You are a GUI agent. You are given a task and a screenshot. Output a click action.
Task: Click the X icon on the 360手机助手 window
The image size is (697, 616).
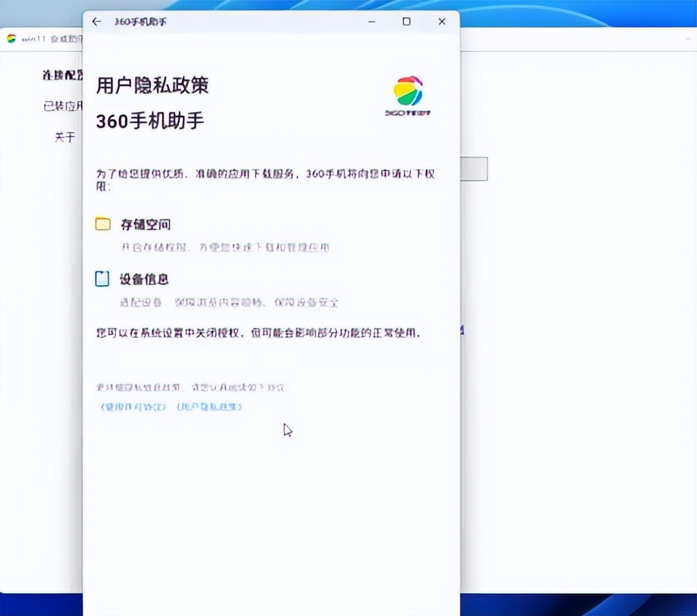[441, 21]
